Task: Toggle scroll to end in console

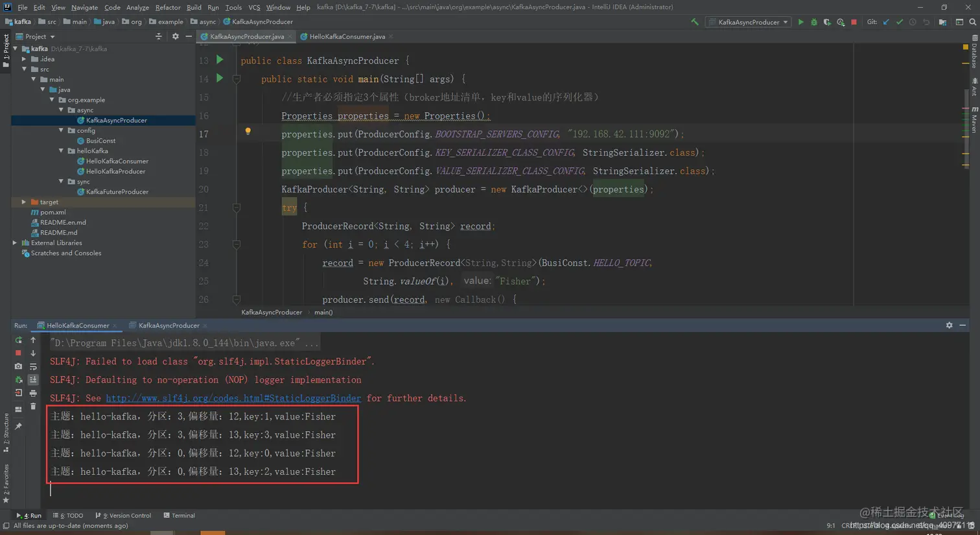Action: (33, 379)
